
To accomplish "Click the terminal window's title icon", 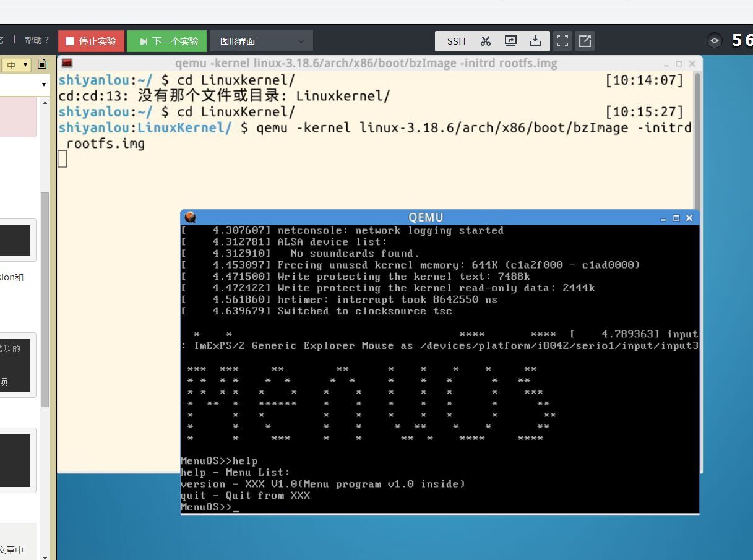I will [67, 63].
